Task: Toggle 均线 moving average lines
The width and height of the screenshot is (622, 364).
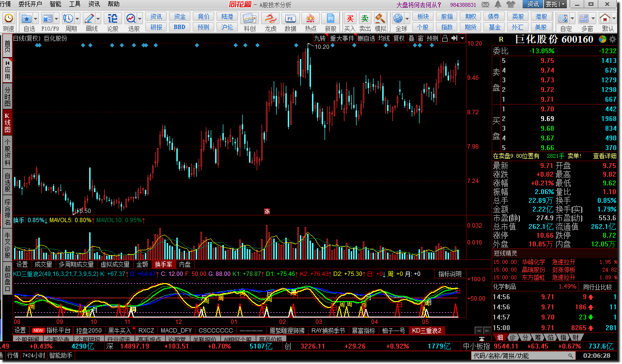Action: (384, 38)
